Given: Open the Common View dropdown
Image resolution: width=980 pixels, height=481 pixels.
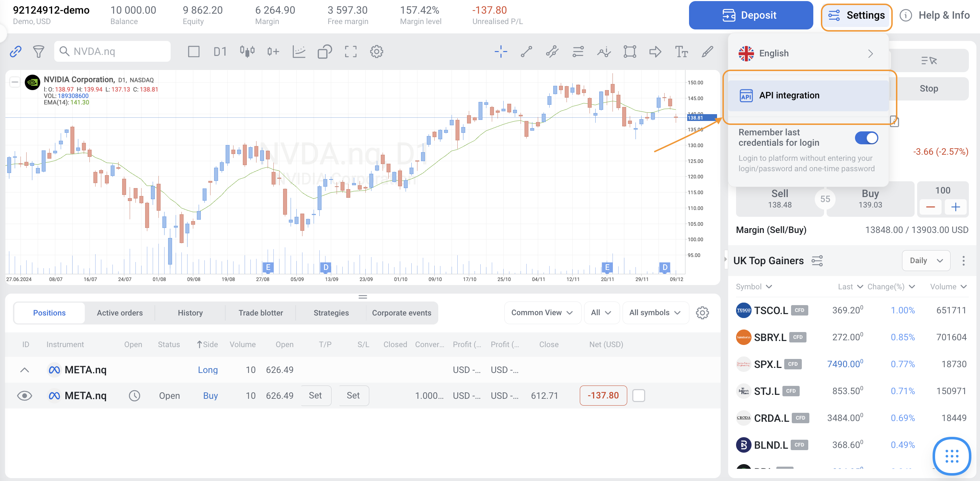Looking at the screenshot, I should 542,313.
